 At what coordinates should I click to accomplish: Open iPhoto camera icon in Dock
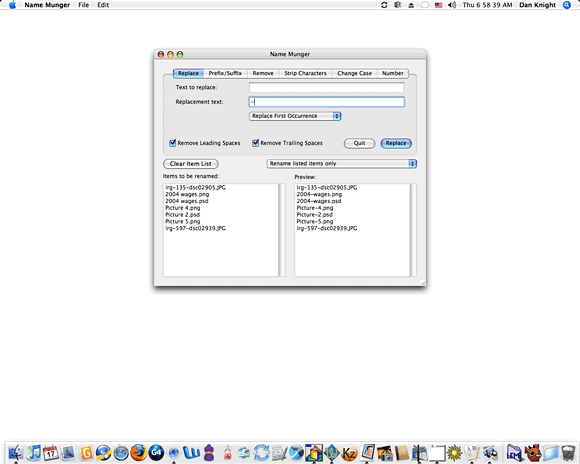pos(385,453)
